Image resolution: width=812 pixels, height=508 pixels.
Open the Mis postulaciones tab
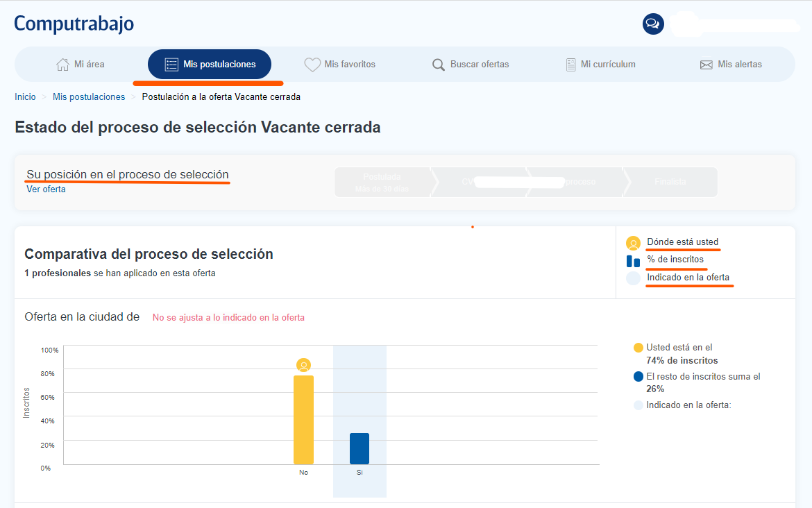(210, 65)
